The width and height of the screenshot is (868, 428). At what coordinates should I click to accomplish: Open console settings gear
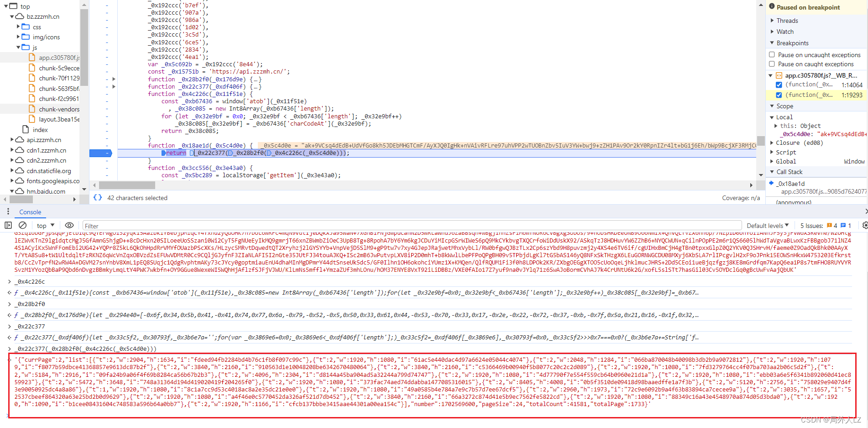coord(864,225)
